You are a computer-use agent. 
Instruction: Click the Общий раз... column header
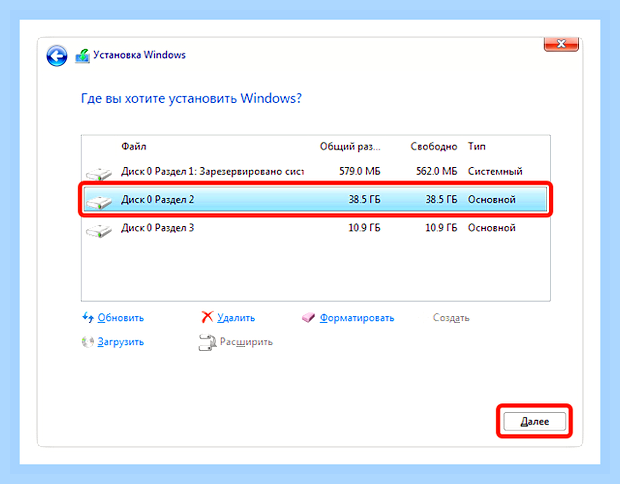350,147
